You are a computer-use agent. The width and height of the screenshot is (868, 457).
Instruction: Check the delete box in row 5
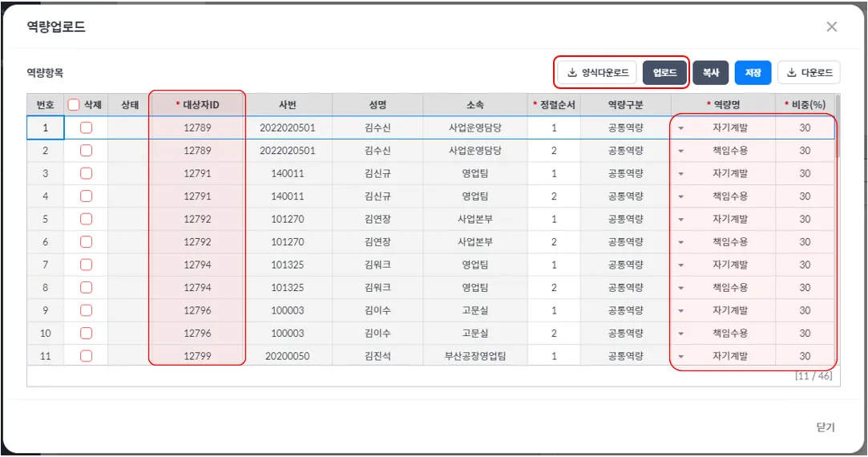pos(86,219)
